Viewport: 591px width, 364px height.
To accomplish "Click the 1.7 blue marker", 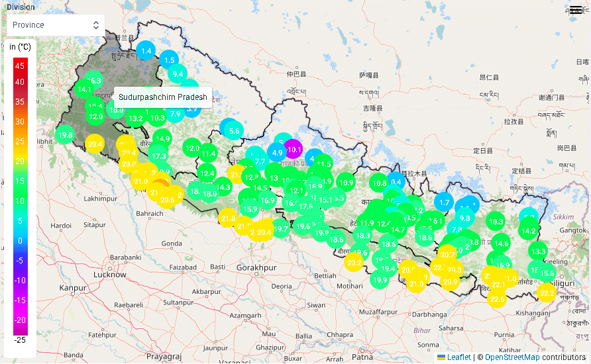I will point(444,202).
